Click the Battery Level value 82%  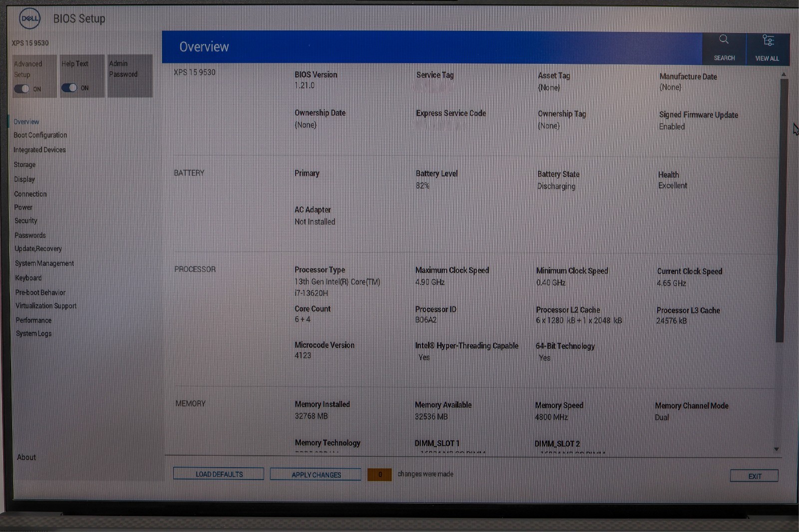(422, 186)
